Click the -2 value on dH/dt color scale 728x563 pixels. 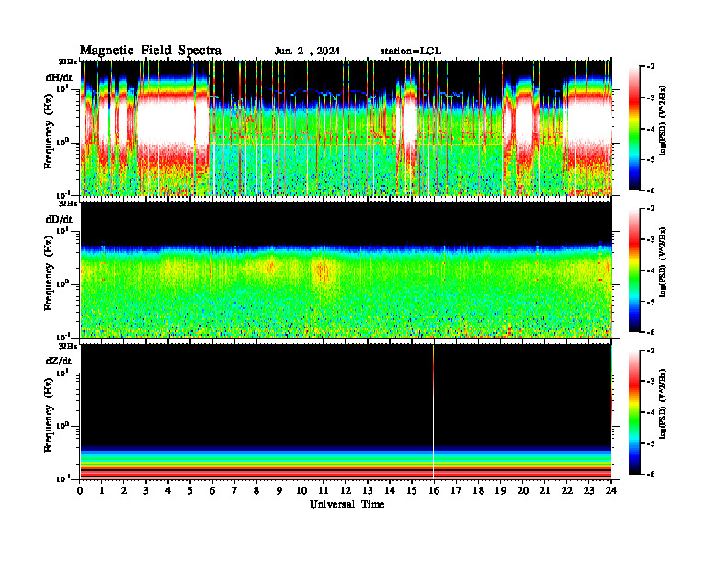[x=651, y=67]
